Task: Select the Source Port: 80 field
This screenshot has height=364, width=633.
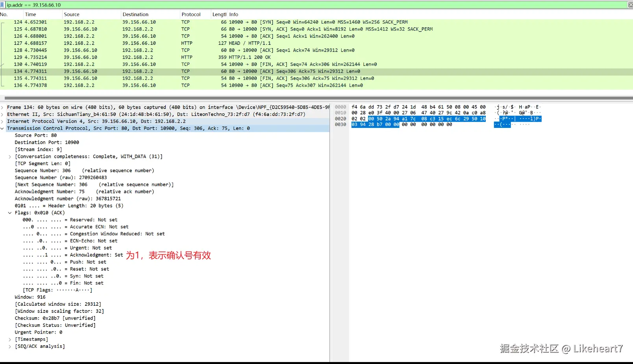Action: [36, 135]
